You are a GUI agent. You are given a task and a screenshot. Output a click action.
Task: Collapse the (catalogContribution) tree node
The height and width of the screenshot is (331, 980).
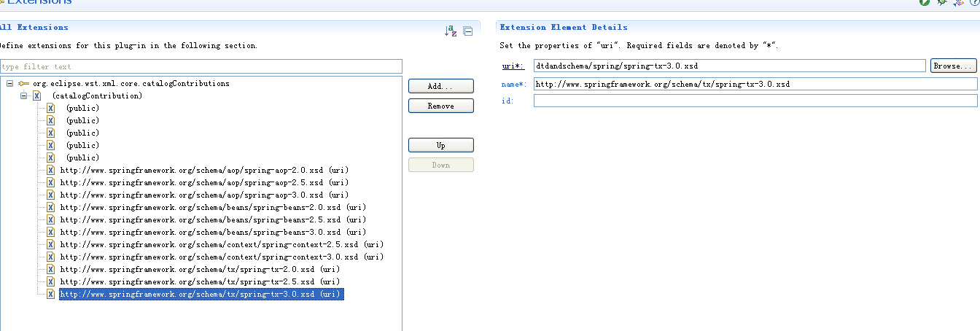pyautogui.click(x=23, y=96)
